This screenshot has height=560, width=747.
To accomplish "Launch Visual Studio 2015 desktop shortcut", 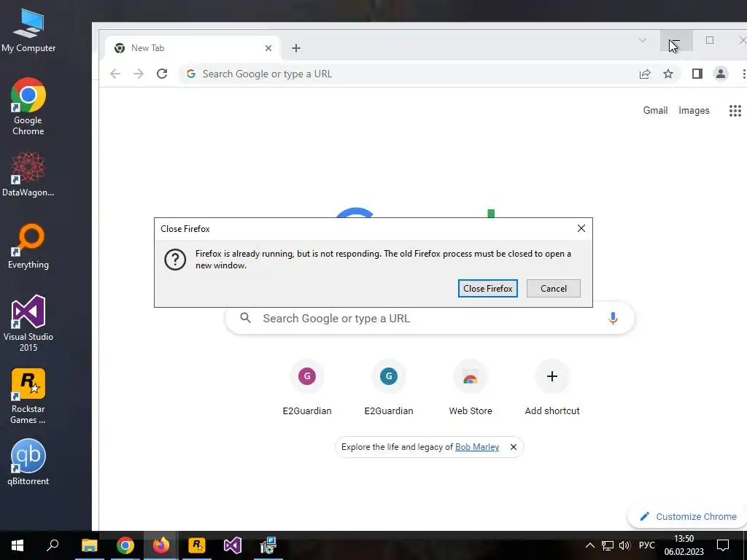I will pos(28,323).
